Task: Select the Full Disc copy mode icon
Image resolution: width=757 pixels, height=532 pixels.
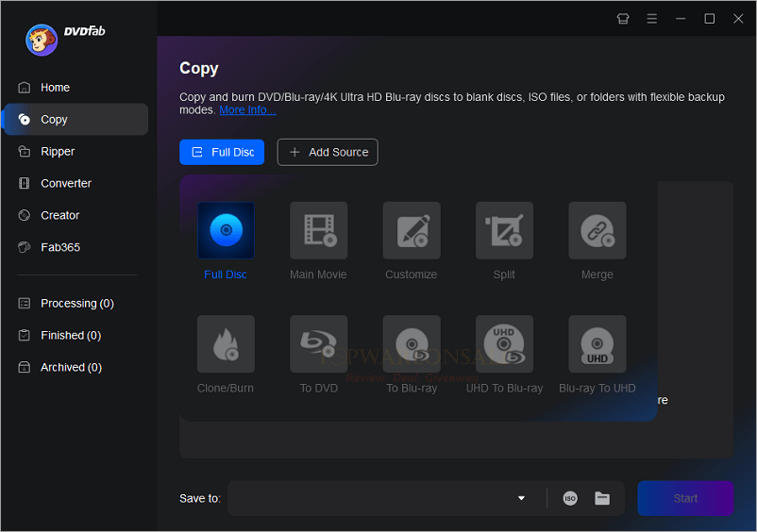Action: tap(226, 230)
